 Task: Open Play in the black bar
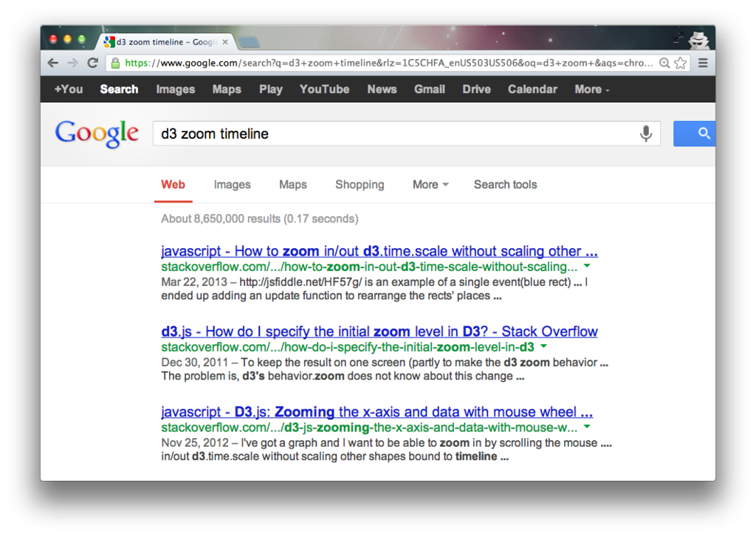coord(270,89)
